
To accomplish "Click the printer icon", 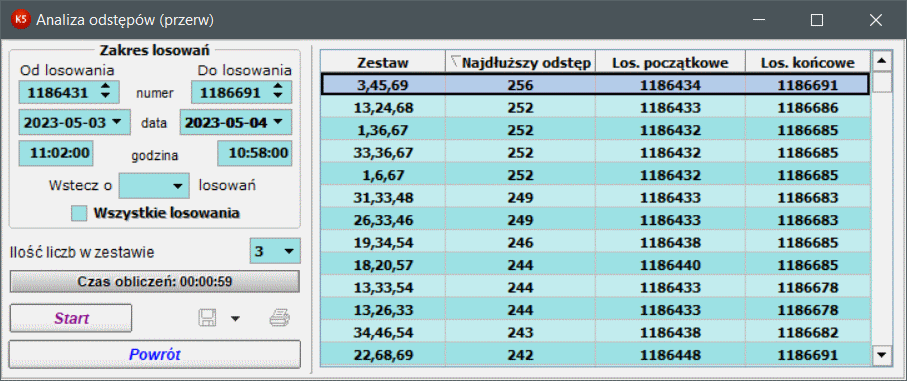I will tap(279, 318).
